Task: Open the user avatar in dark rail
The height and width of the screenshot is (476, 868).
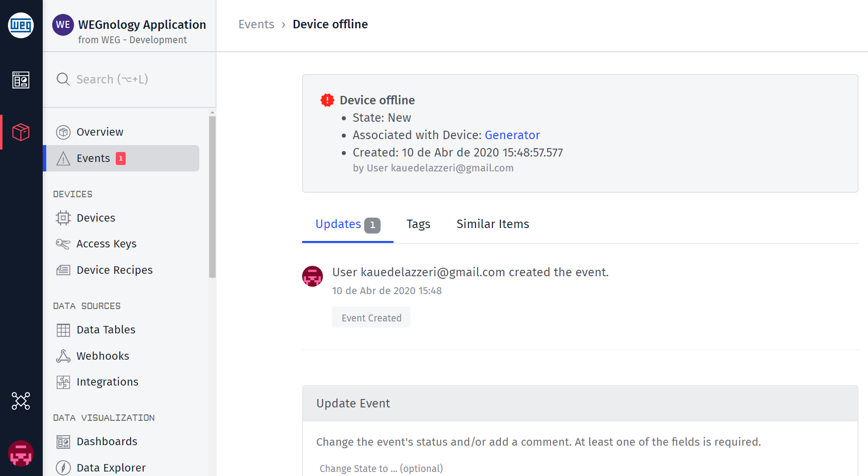Action: click(21, 453)
